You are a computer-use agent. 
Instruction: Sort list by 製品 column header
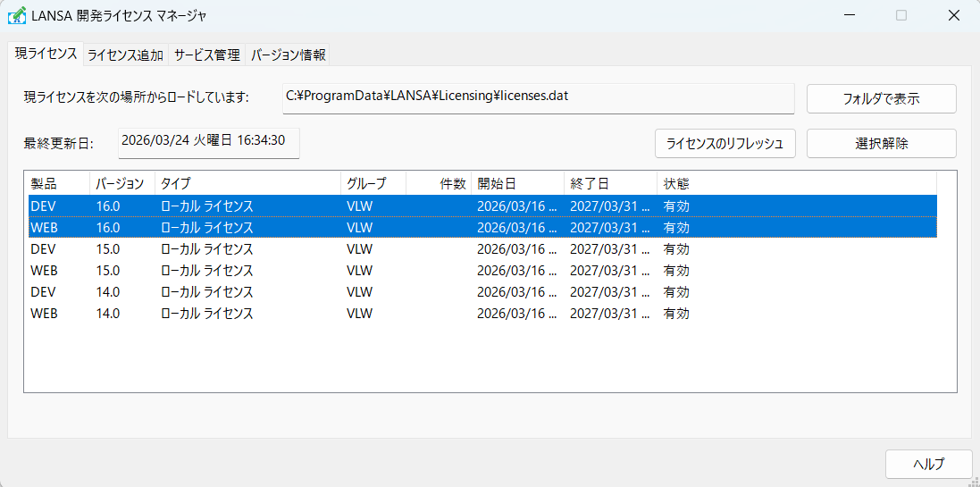[x=56, y=183]
